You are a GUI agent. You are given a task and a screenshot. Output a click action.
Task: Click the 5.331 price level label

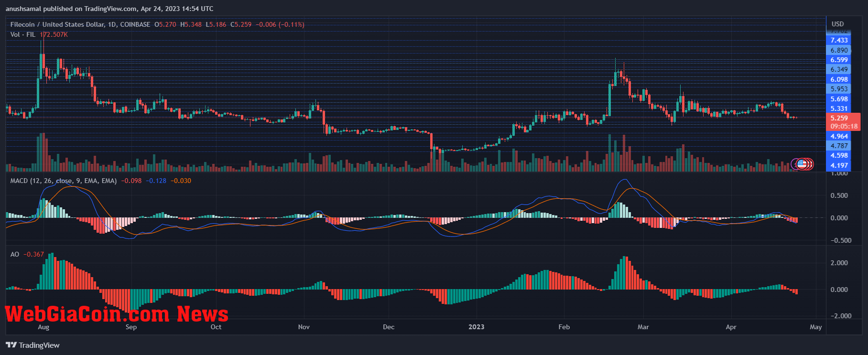[x=839, y=108]
